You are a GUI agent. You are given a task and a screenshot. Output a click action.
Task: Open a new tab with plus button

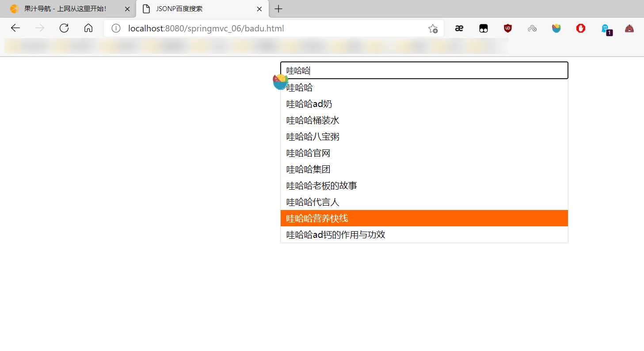click(x=278, y=9)
